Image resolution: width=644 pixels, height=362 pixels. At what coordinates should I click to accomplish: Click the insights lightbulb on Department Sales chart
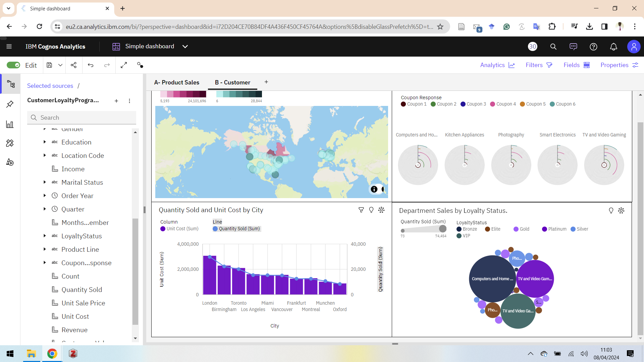[611, 210]
